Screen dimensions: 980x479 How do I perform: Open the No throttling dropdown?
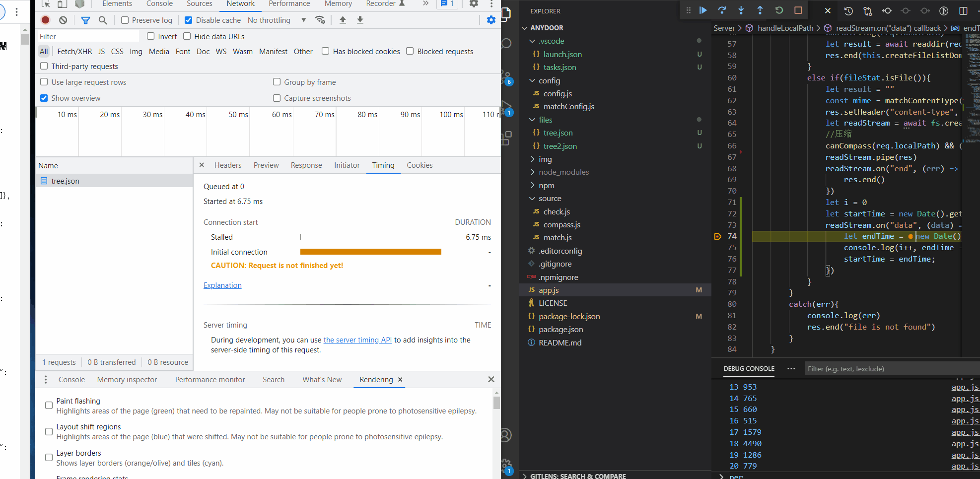point(277,20)
